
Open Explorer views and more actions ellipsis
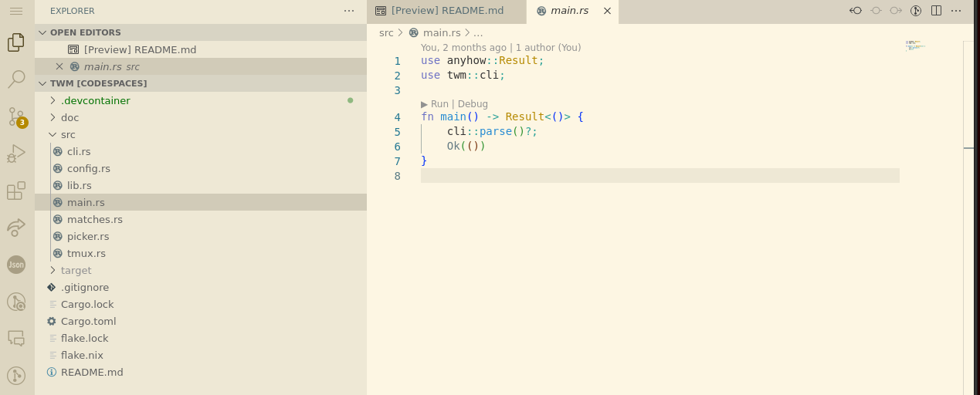pyautogui.click(x=349, y=11)
